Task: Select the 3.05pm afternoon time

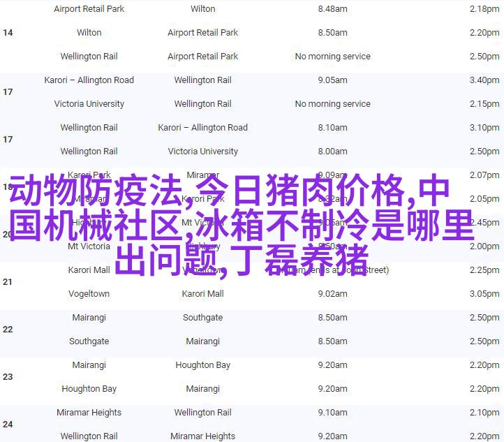Action: click(484, 294)
